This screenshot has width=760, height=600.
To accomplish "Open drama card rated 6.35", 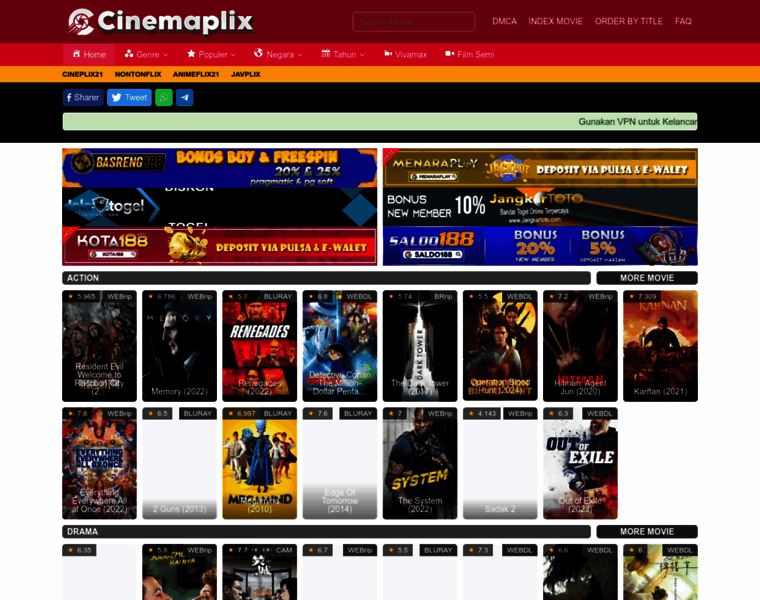I will (x=99, y=572).
